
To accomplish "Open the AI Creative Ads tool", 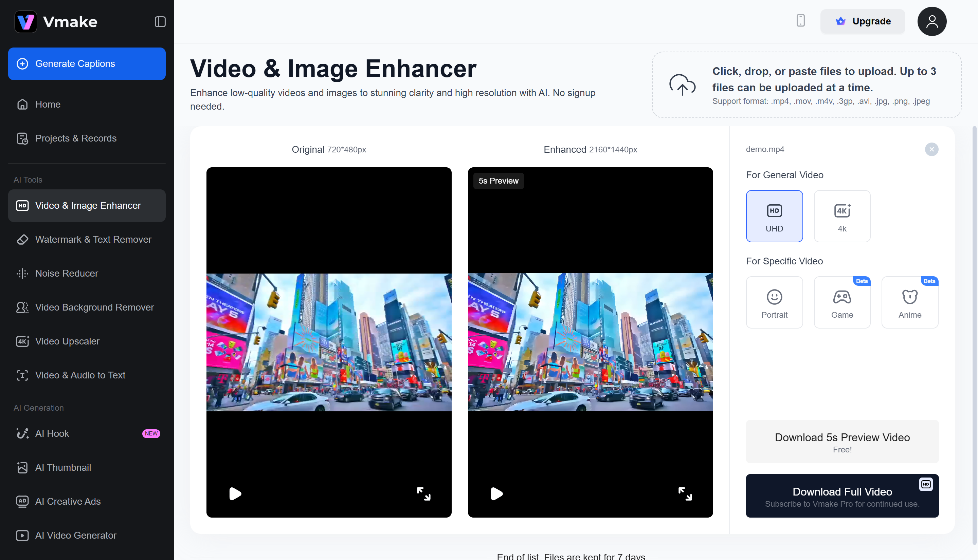I will 68,501.
